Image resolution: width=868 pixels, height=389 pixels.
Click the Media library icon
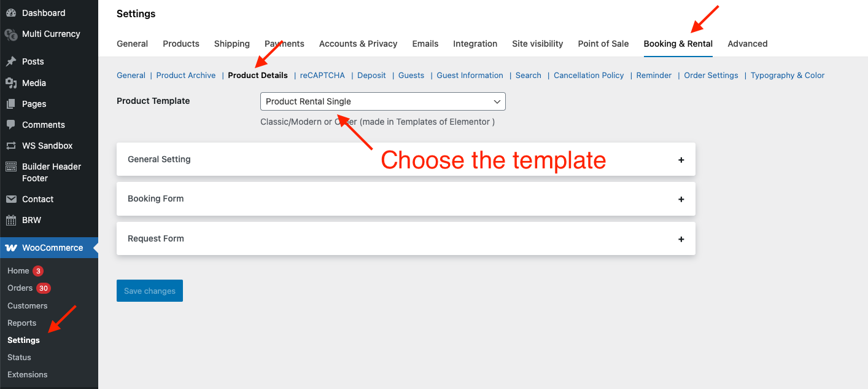[x=11, y=83]
